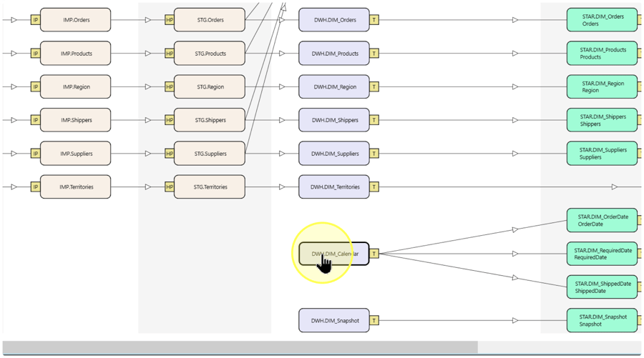Click the T badge on DWH.DIM_Products
The width and height of the screenshot is (644, 358).
click(374, 54)
